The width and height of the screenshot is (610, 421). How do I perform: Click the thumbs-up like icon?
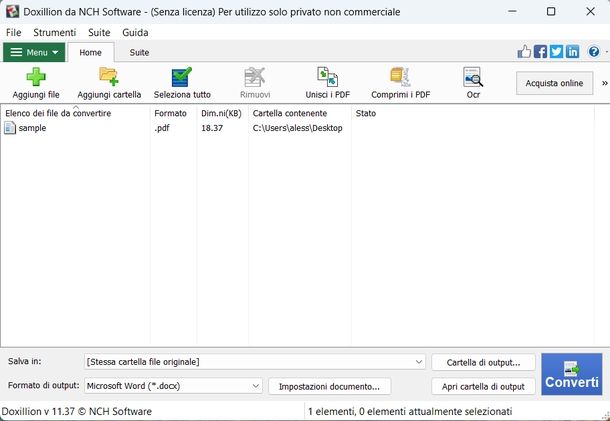(x=524, y=51)
